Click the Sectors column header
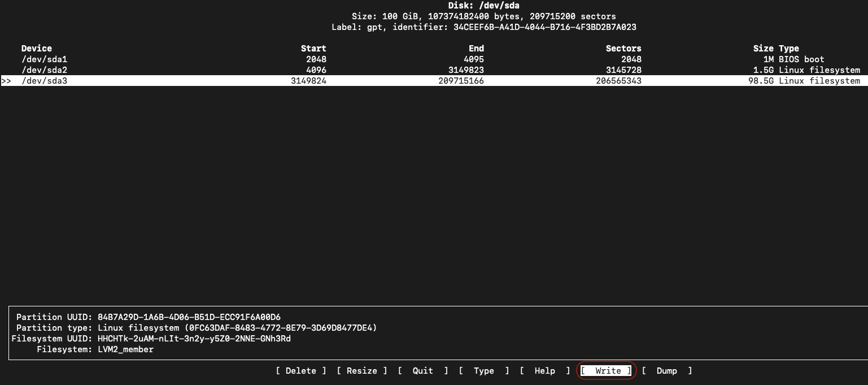The height and width of the screenshot is (385, 868). [x=623, y=49]
